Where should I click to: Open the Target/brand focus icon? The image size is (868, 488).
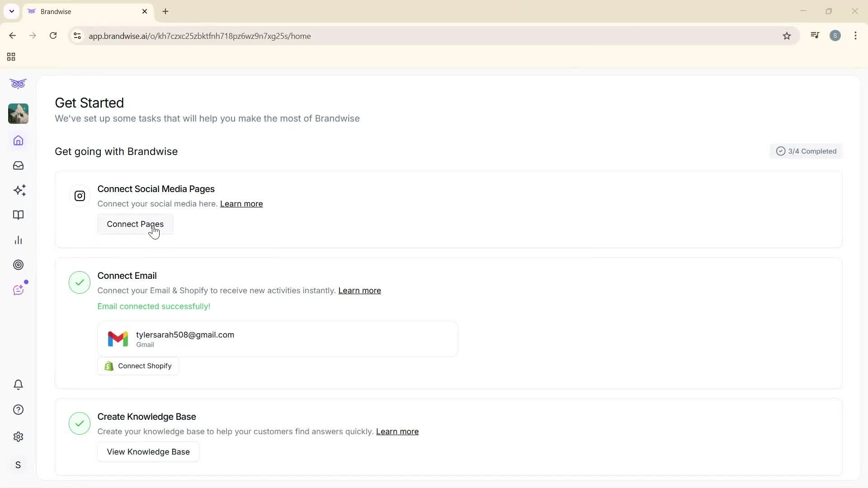pyautogui.click(x=18, y=265)
